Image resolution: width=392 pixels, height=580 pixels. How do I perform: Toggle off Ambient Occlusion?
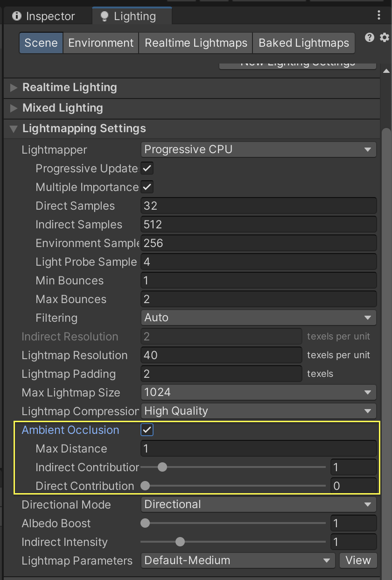[147, 430]
